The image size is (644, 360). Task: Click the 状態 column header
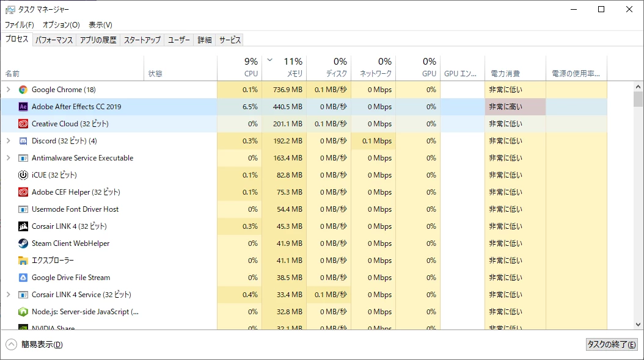click(x=181, y=68)
